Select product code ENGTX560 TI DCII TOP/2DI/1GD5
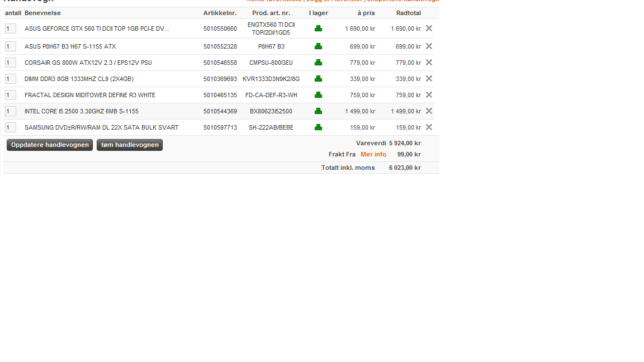 [271, 28]
